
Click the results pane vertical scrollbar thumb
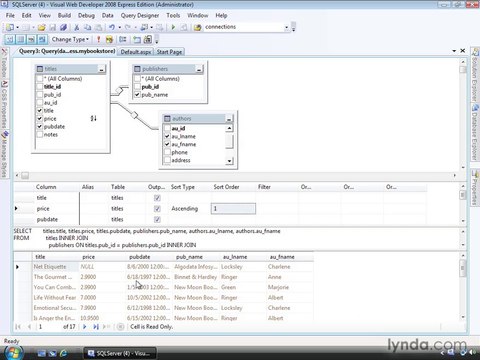coord(463,269)
